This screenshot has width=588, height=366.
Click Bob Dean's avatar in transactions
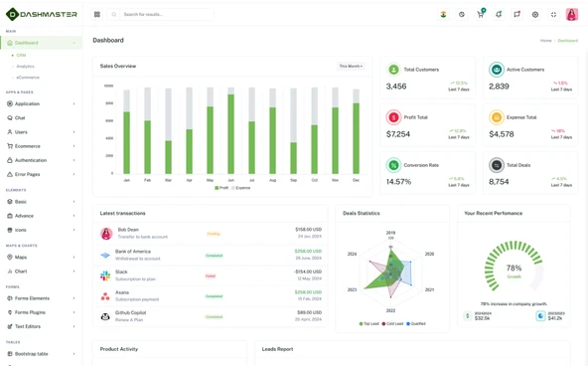point(106,234)
